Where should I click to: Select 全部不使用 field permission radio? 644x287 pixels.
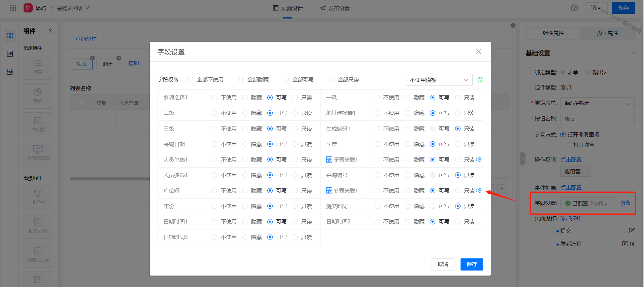coord(191,79)
